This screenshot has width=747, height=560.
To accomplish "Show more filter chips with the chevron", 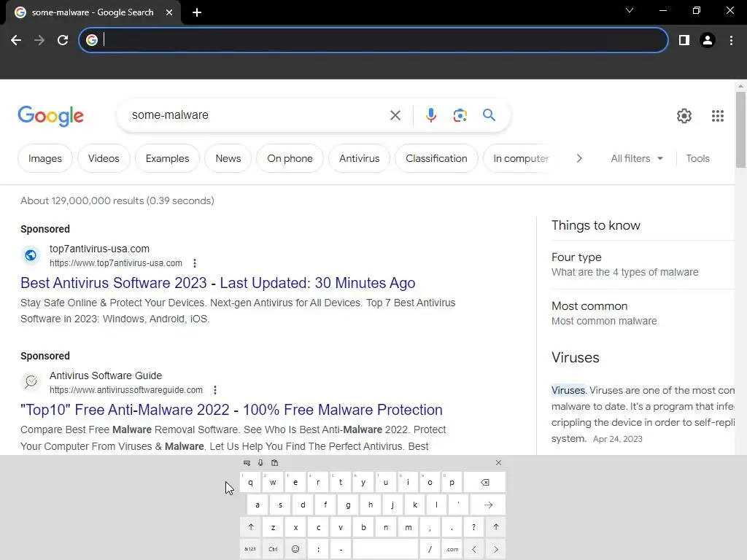I will (578, 158).
